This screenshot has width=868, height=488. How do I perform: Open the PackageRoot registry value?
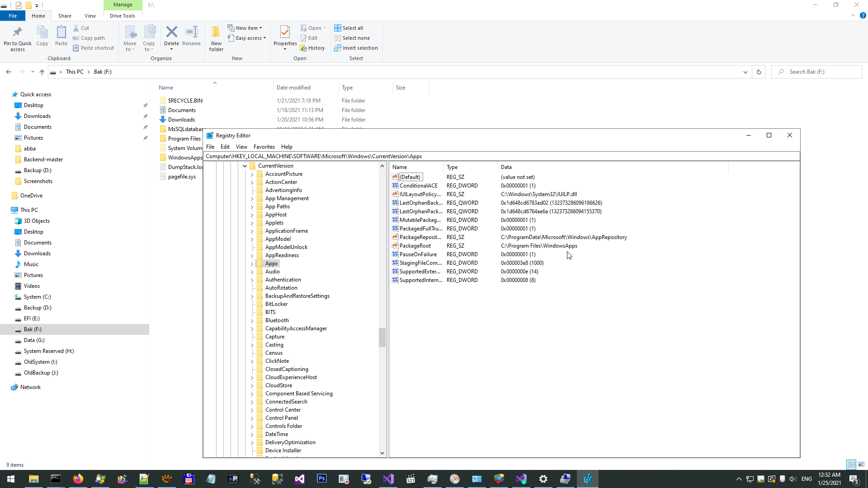[x=415, y=246]
